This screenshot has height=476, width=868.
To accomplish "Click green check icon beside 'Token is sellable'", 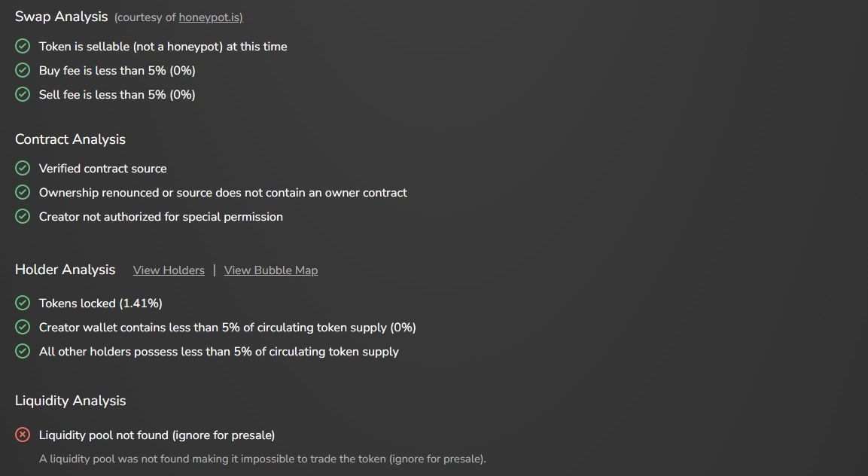I will click(x=23, y=47).
